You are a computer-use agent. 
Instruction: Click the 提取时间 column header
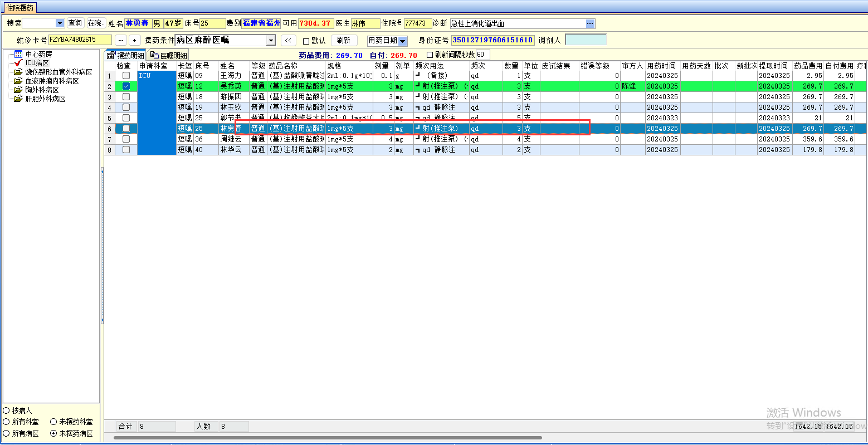[775, 66]
